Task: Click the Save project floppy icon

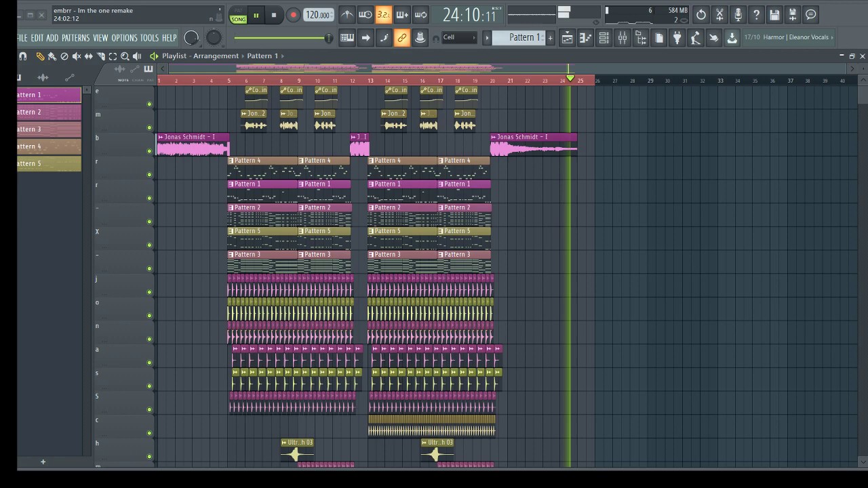Action: point(774,14)
